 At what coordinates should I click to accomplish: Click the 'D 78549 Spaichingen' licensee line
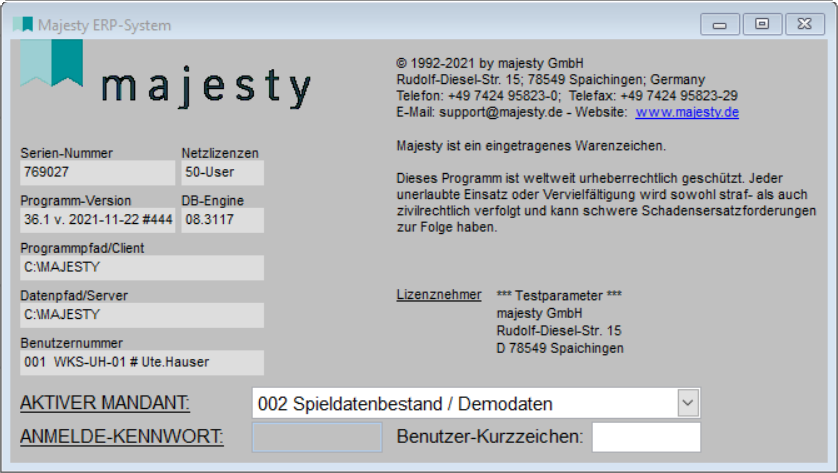pos(560,348)
